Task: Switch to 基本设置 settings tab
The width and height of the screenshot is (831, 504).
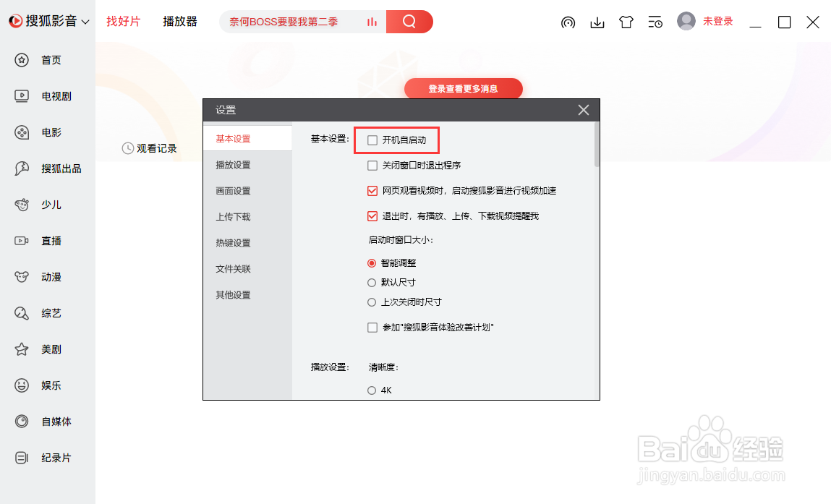Action: [x=247, y=139]
